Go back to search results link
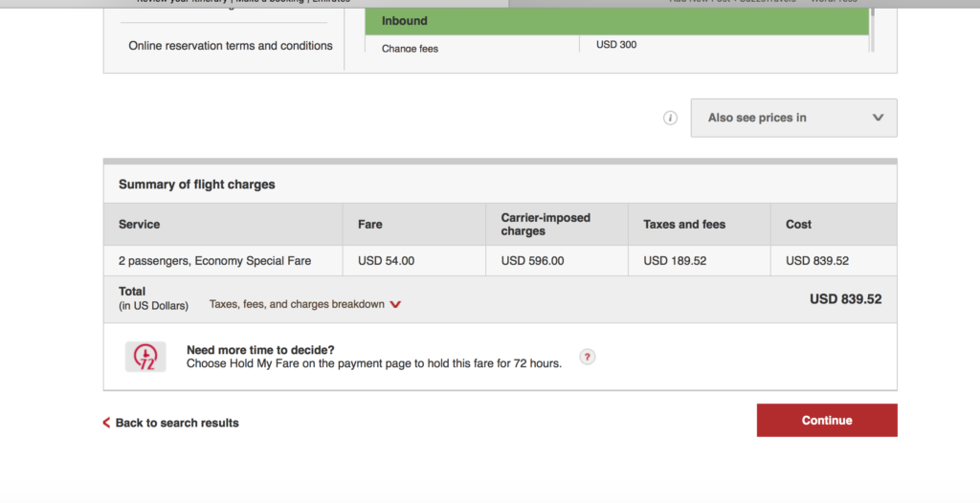Image resolution: width=980 pixels, height=503 pixels. point(177,423)
